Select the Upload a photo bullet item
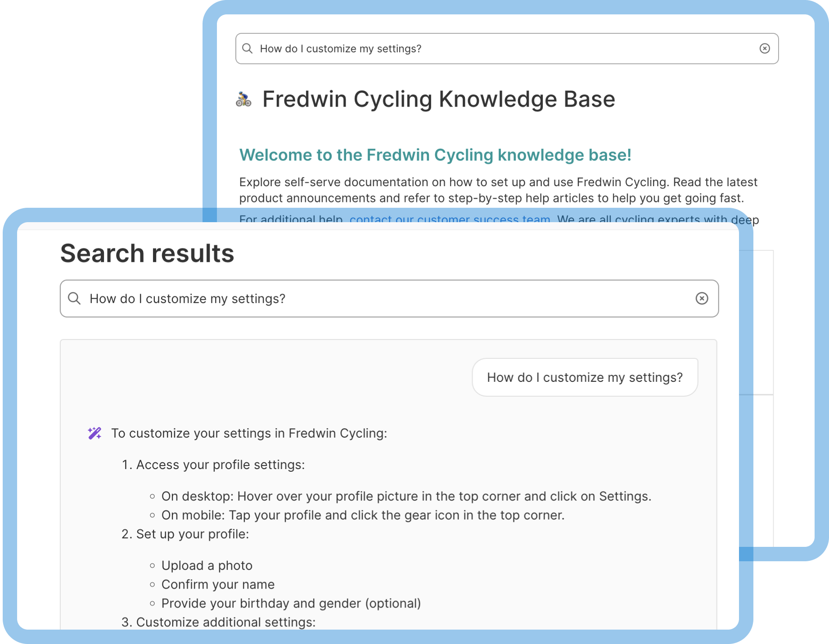The width and height of the screenshot is (829, 644). coord(207,565)
